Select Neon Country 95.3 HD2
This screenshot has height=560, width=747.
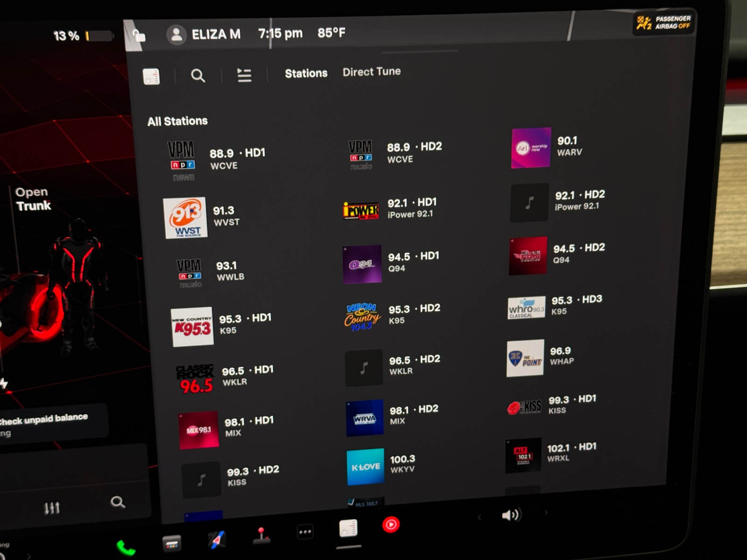pos(392,316)
